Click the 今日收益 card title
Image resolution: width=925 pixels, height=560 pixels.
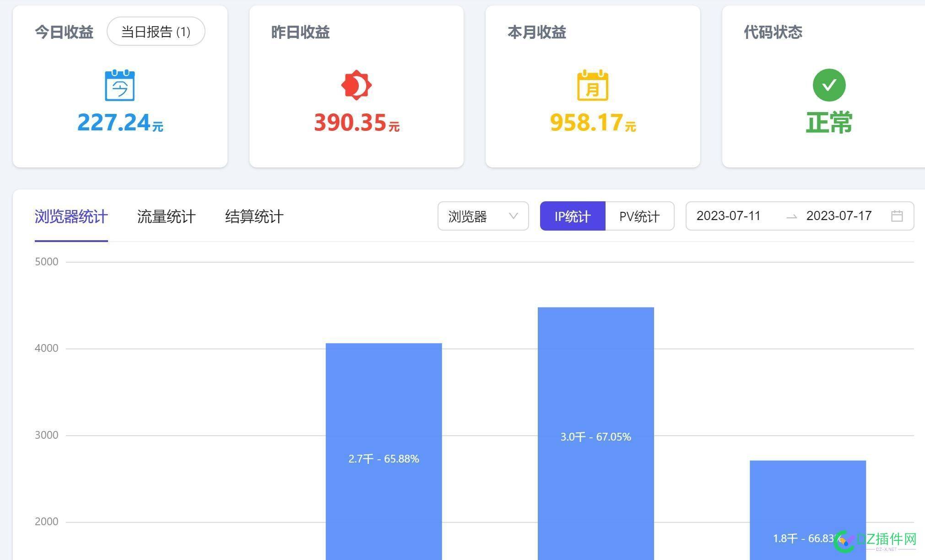coord(64,32)
